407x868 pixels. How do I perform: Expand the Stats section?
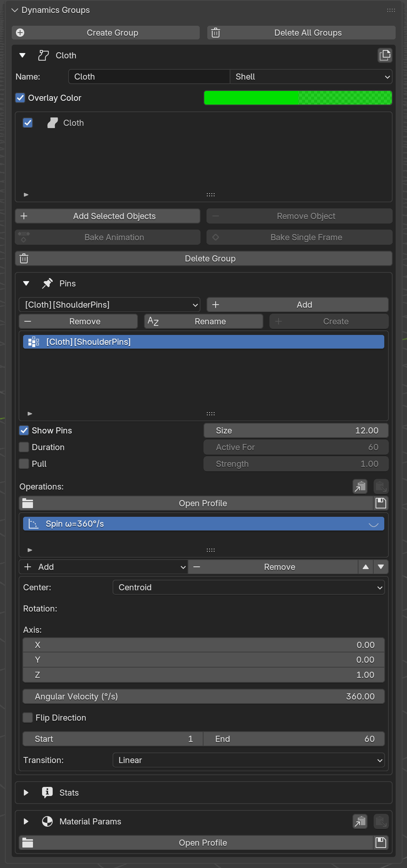point(26,793)
